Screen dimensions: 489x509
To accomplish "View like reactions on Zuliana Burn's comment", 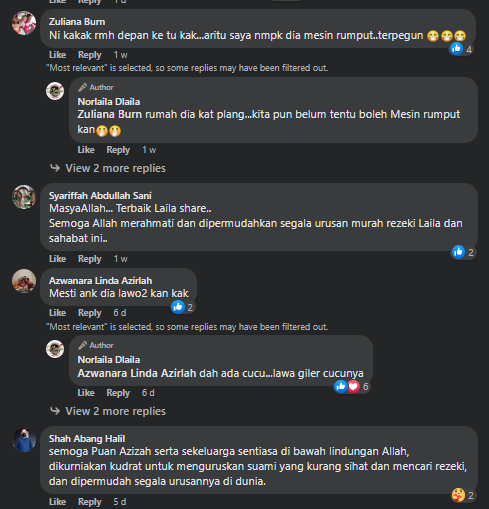I will pos(461,49).
